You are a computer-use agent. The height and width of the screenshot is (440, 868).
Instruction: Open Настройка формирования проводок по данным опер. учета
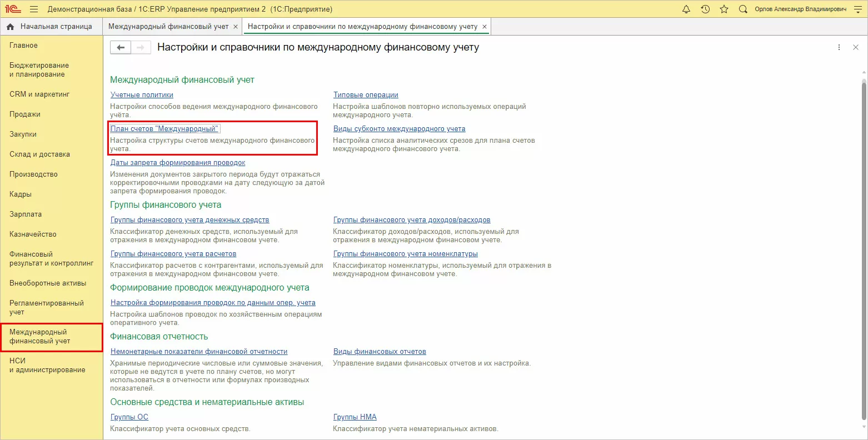coord(213,303)
